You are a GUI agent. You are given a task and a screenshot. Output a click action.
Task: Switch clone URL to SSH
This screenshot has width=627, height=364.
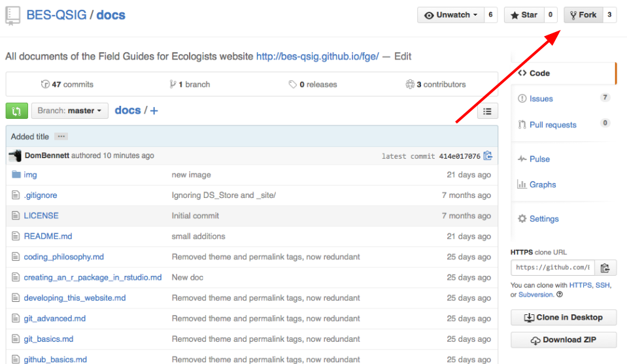603,286
